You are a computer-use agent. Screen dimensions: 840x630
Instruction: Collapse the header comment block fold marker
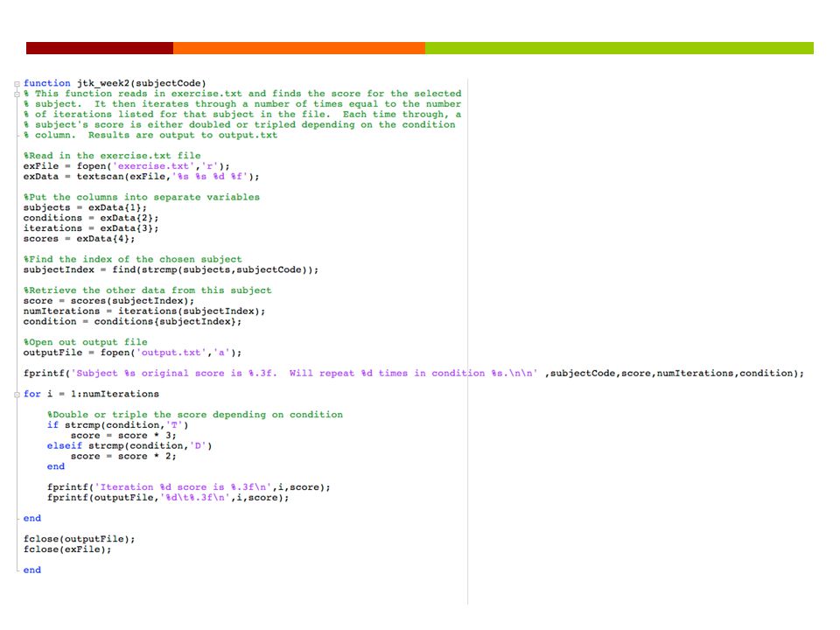point(17,94)
